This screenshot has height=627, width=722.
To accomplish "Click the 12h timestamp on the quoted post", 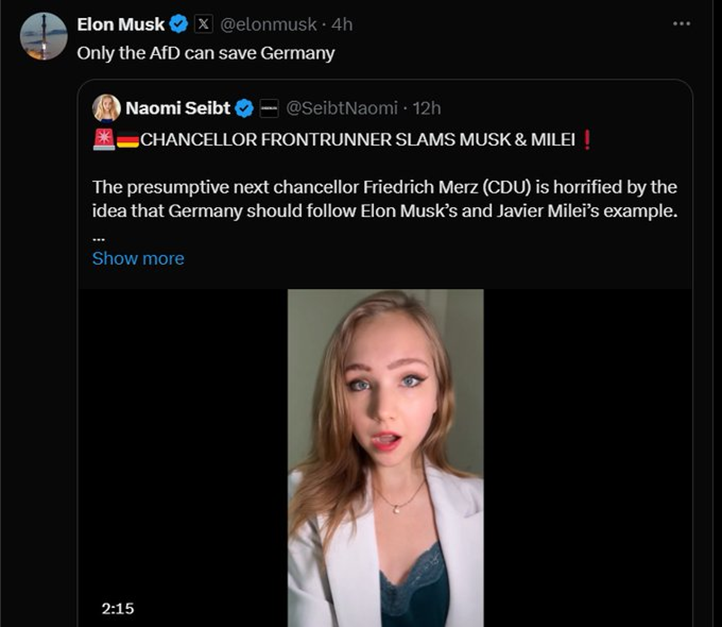I will pyautogui.click(x=427, y=108).
